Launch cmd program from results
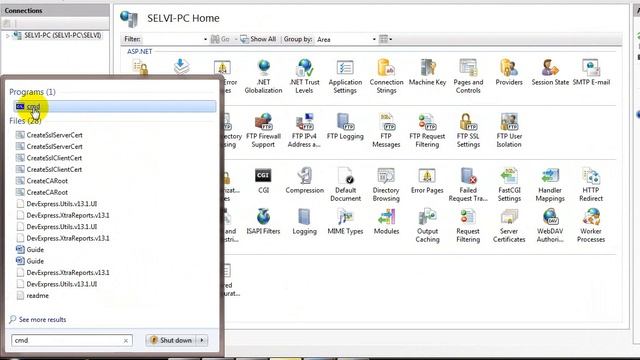Screen dimensions: 640x360 coord(115,107)
